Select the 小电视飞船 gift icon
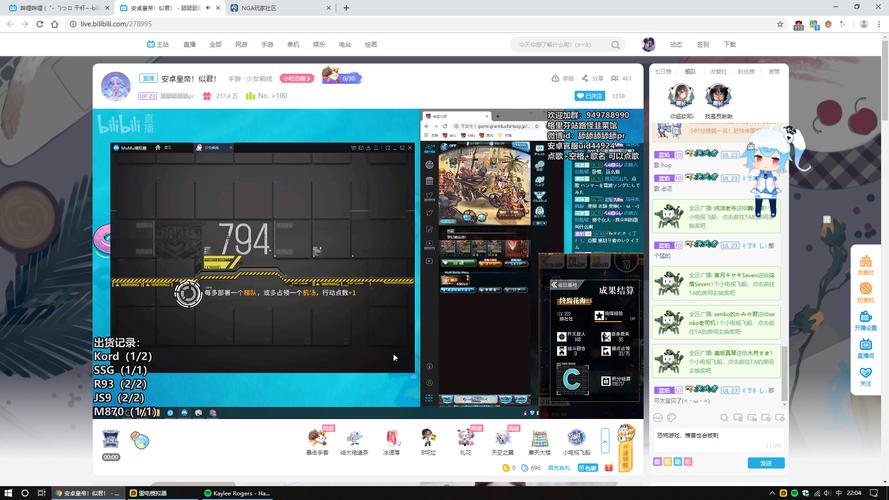889x500 pixels. point(575,439)
